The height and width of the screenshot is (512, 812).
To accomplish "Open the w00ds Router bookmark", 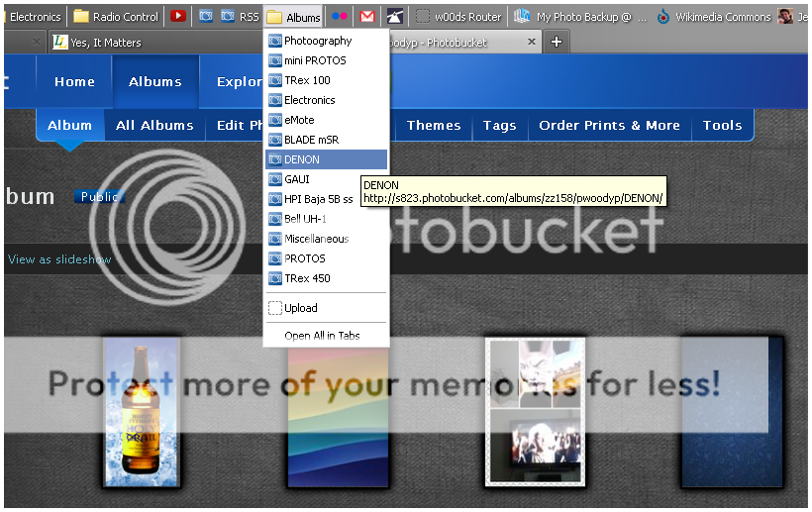I will click(x=457, y=16).
